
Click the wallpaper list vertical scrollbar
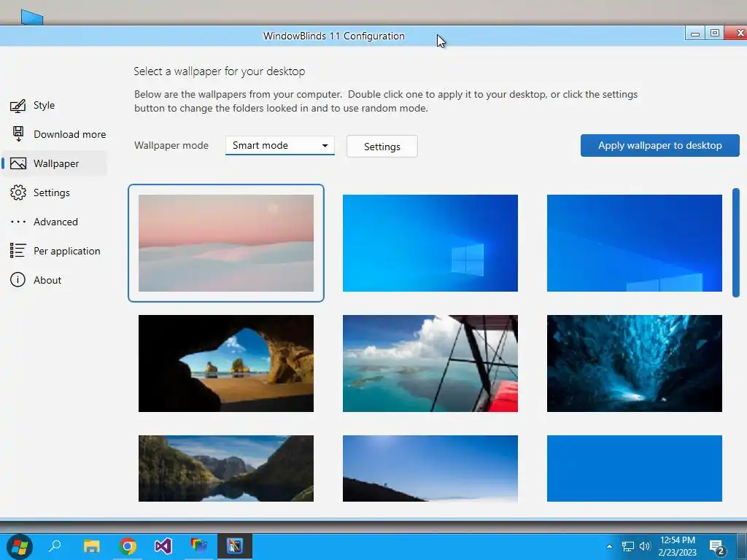point(735,243)
